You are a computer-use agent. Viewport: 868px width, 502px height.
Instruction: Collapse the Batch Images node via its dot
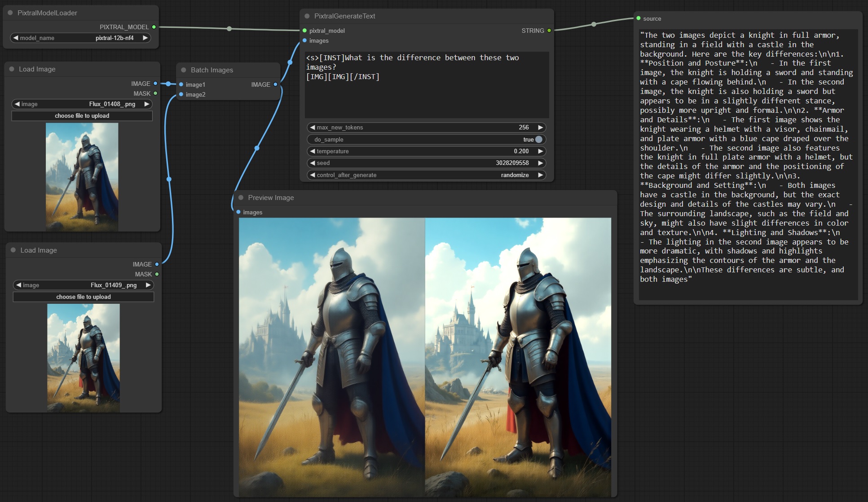184,70
